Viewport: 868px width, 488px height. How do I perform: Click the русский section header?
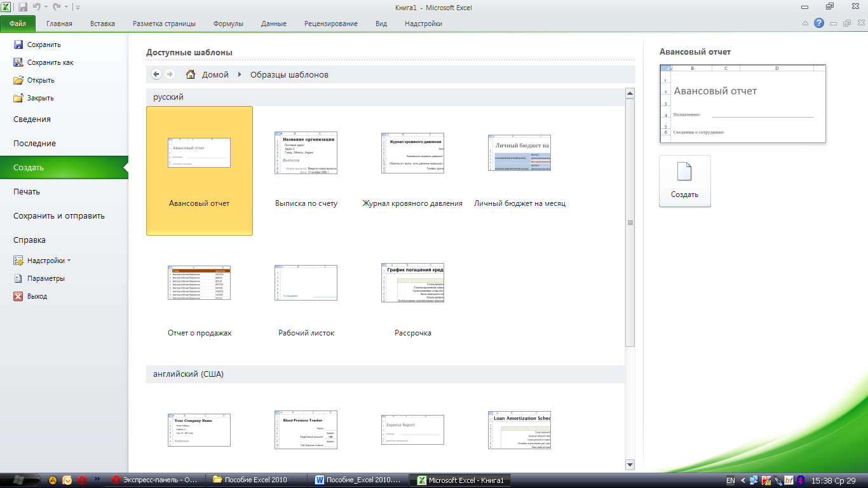pyautogui.click(x=386, y=97)
